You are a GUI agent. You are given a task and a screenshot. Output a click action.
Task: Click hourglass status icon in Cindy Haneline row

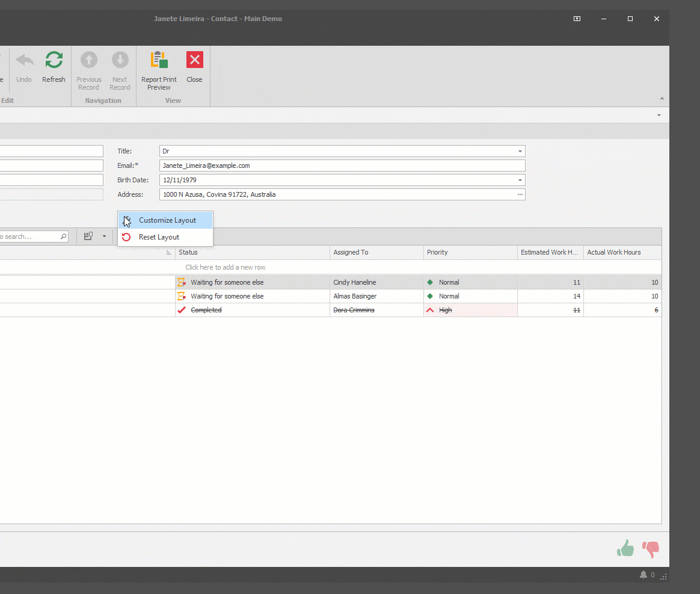(x=181, y=282)
